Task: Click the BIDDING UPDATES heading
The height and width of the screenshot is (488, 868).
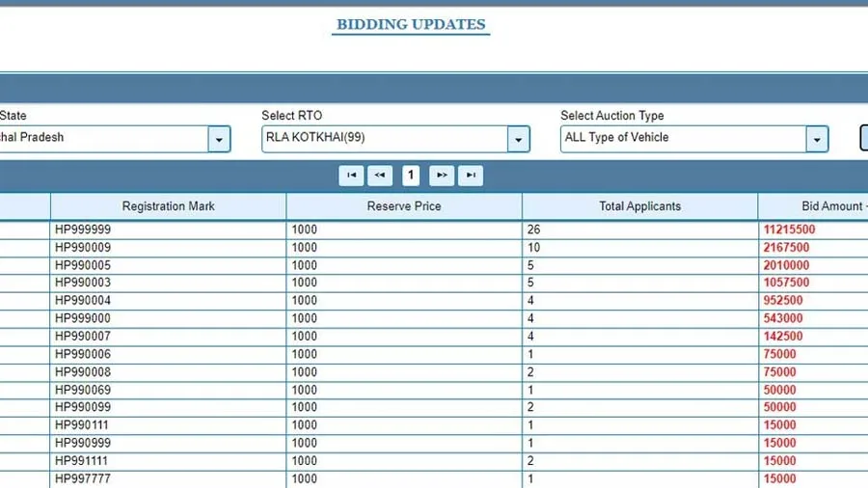Action: coord(411,24)
